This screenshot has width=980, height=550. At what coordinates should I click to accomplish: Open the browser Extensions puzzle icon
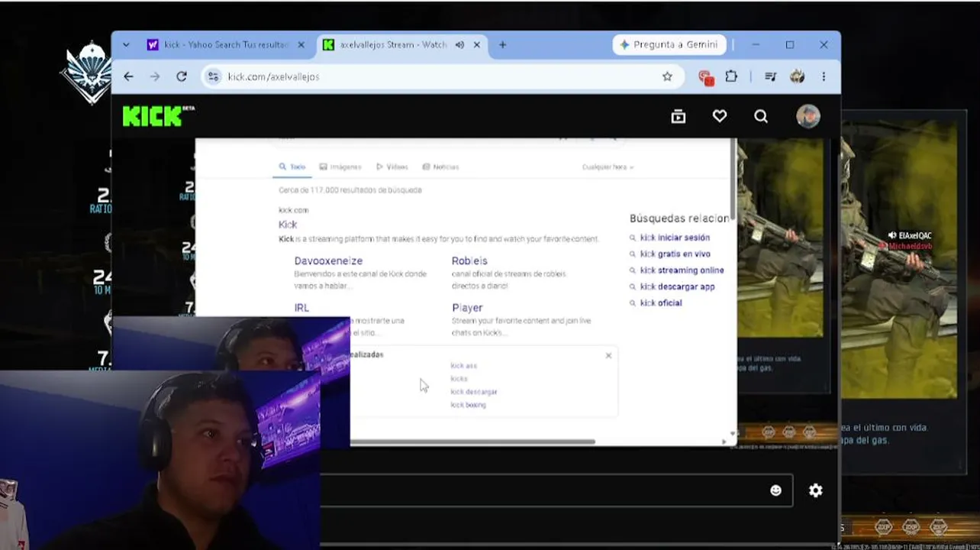[x=731, y=76]
